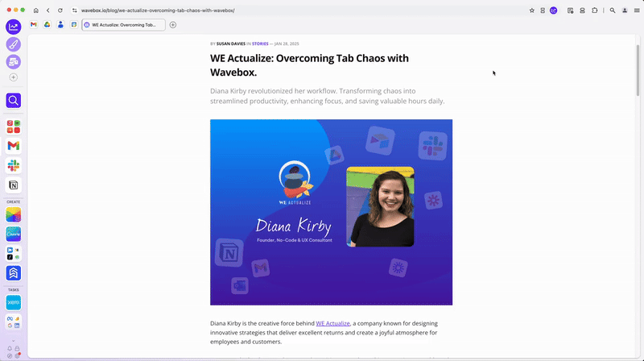
Task: Open a new tab with plus button
Action: (x=173, y=25)
